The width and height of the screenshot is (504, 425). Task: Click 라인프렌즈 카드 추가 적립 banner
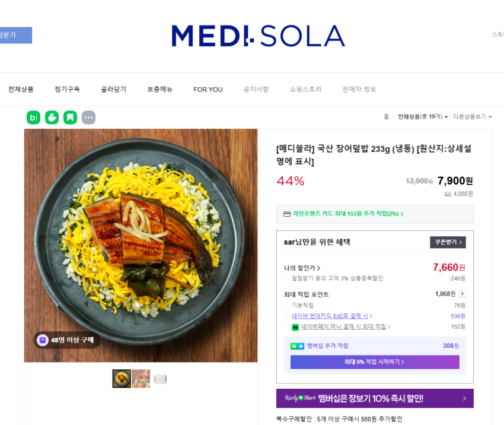[375, 214]
